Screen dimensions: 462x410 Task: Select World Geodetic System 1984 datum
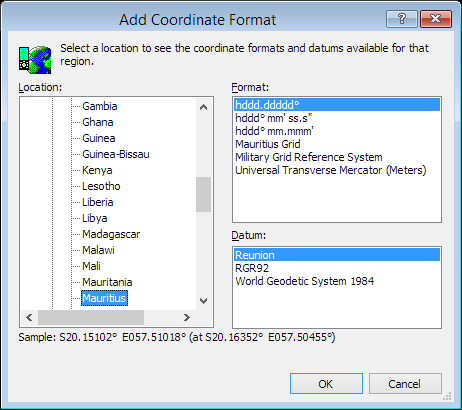click(337, 281)
